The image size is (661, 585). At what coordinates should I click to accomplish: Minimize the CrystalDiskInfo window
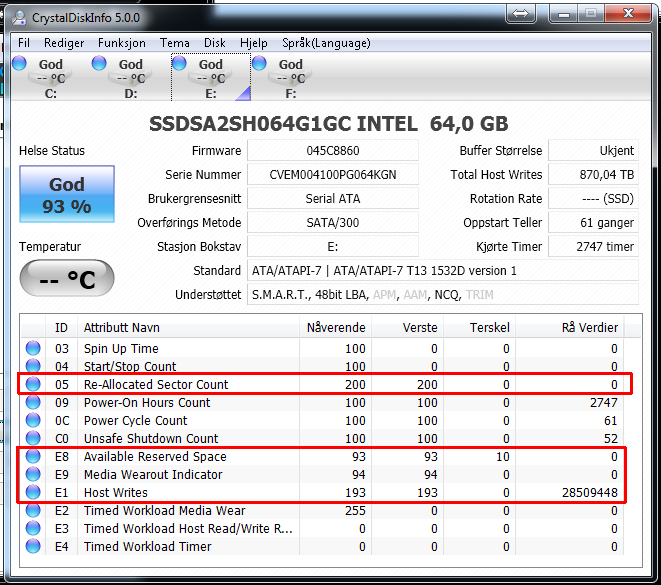pyautogui.click(x=564, y=14)
